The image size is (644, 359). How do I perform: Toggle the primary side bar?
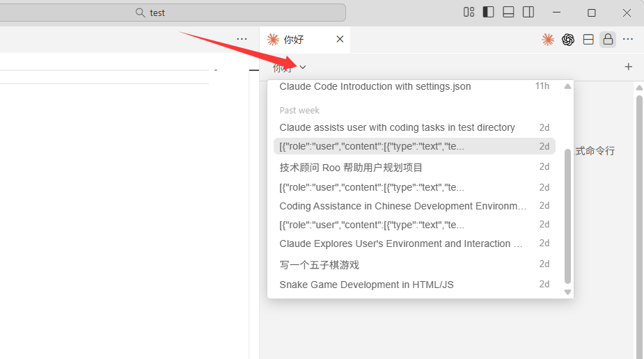click(x=488, y=13)
